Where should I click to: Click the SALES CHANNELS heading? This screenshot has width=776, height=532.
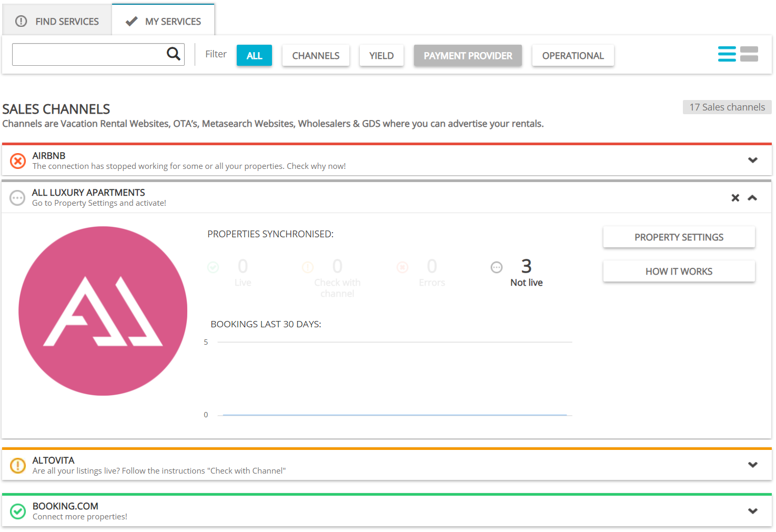tap(56, 109)
